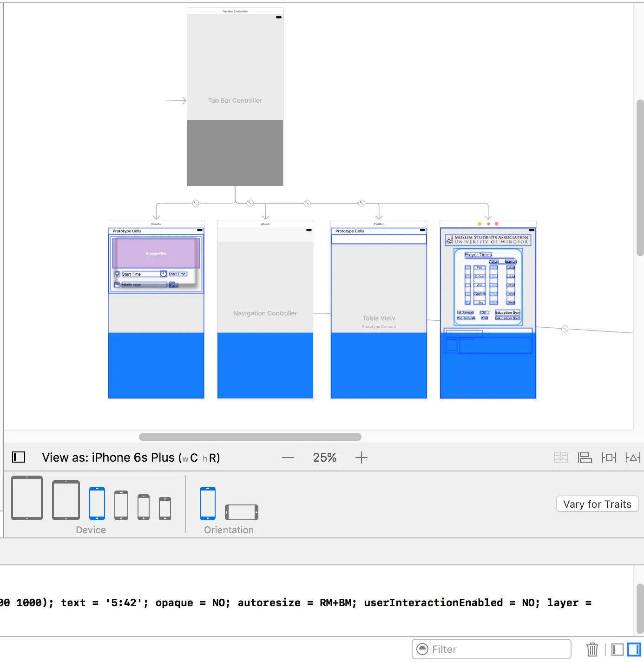
Task: Select the Prayer Times label
Action: pyautogui.click(x=478, y=255)
